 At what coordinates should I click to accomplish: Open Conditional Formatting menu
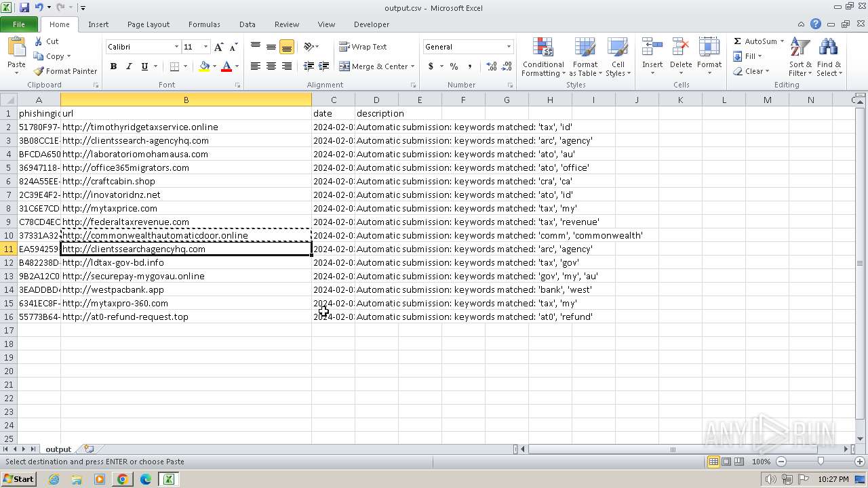pyautogui.click(x=543, y=57)
